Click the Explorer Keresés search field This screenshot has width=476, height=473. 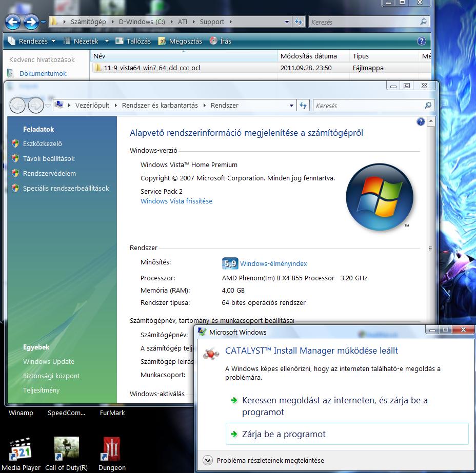point(364,22)
